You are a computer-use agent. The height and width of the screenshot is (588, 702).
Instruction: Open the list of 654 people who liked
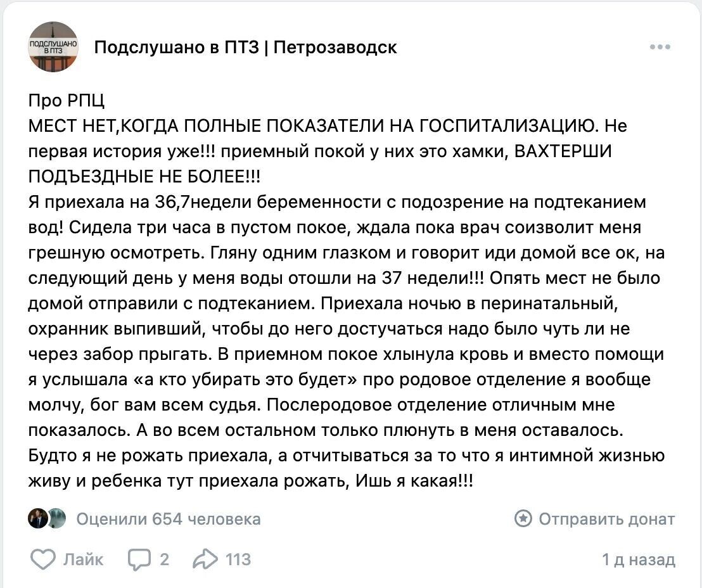[x=168, y=519]
